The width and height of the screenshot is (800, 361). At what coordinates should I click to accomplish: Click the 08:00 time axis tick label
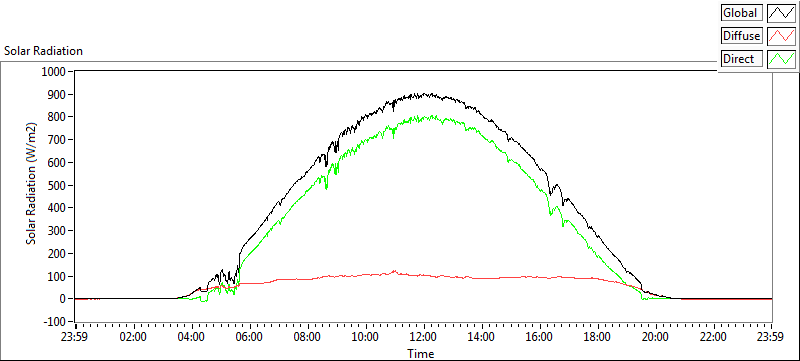tap(308, 337)
